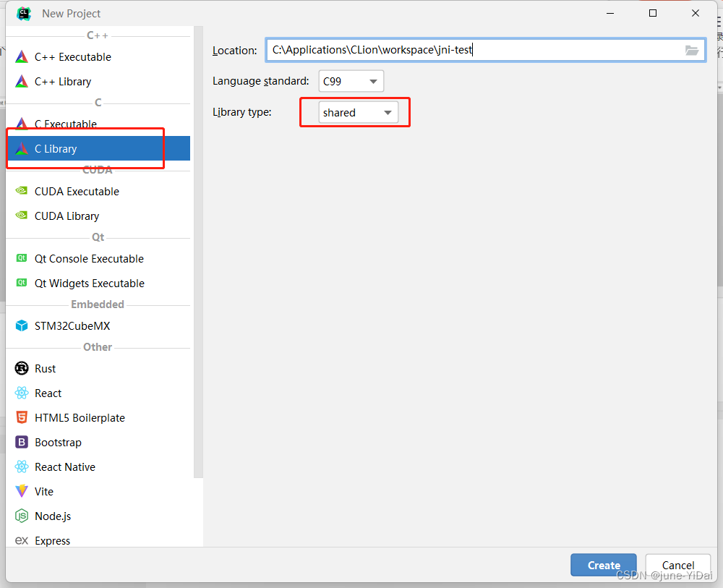Image resolution: width=723 pixels, height=588 pixels.
Task: Select Rust project type
Action: [x=98, y=368]
